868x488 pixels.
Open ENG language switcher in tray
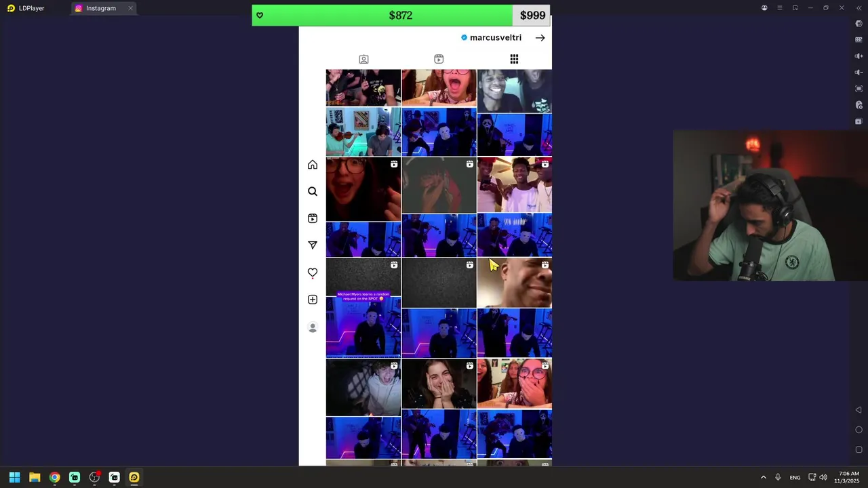(795, 477)
